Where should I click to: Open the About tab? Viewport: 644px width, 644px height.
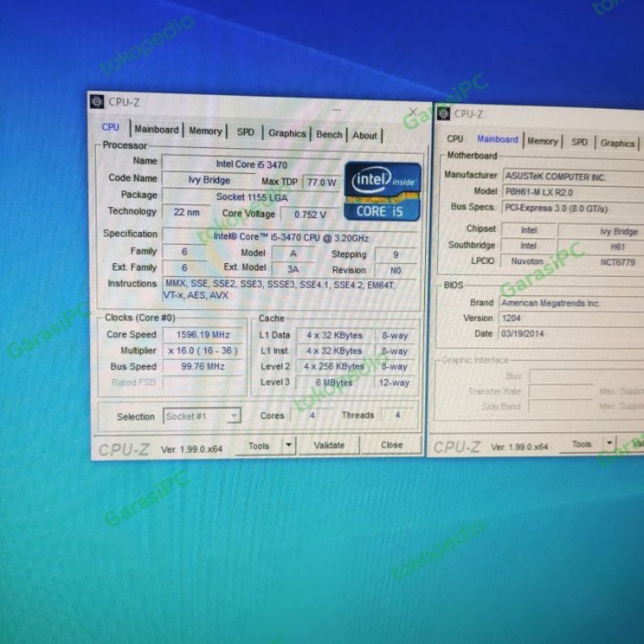[x=365, y=135]
